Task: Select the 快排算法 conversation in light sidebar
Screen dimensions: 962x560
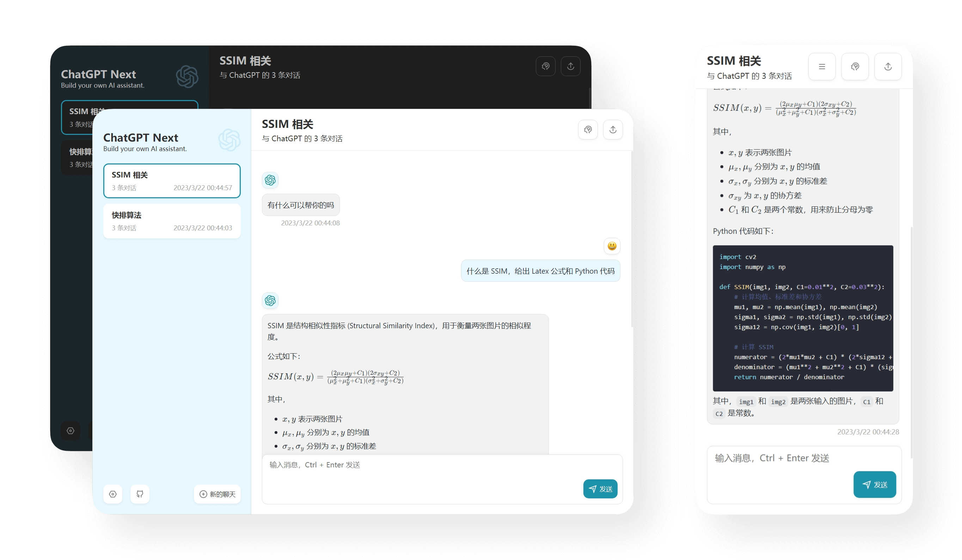Action: [x=172, y=221]
